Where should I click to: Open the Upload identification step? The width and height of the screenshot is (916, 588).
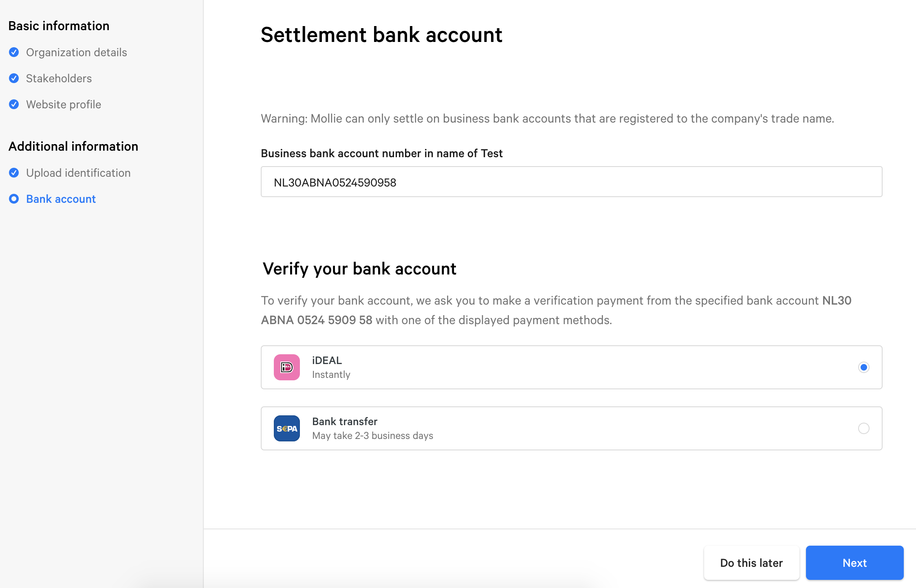pyautogui.click(x=78, y=173)
